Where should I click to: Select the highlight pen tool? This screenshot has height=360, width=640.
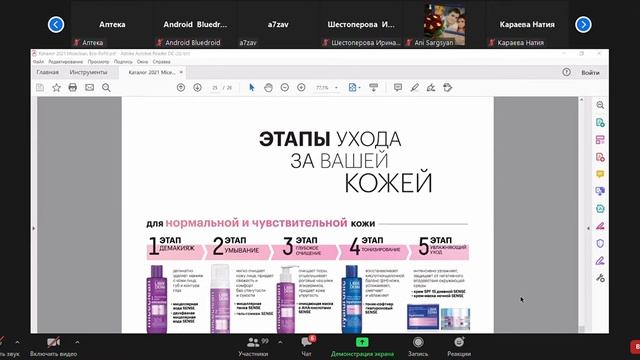tap(415, 87)
